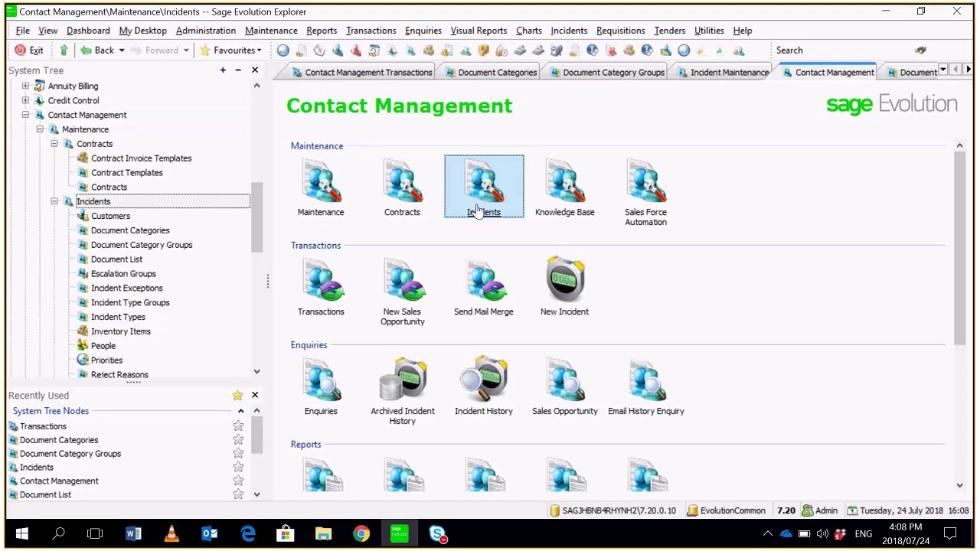Open the Maintenance icon in Contact Management
This screenshot has width=980, height=551.
321,187
